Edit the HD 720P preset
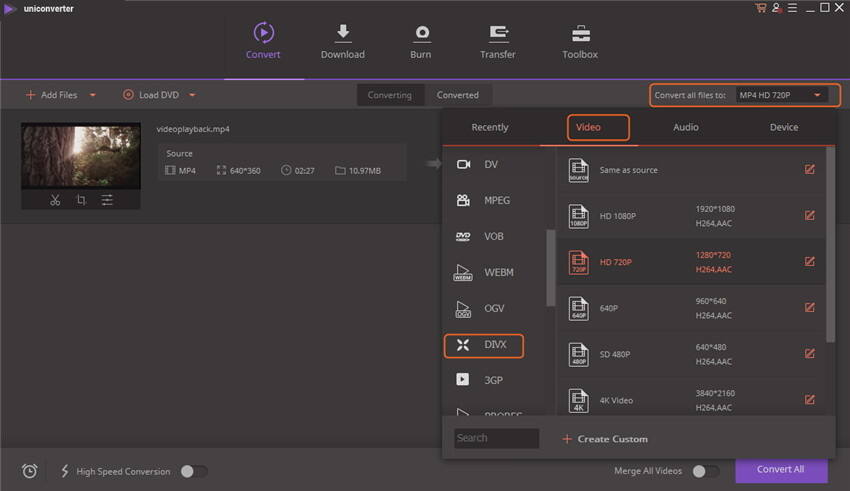Image resolution: width=850 pixels, height=491 pixels. click(x=809, y=262)
